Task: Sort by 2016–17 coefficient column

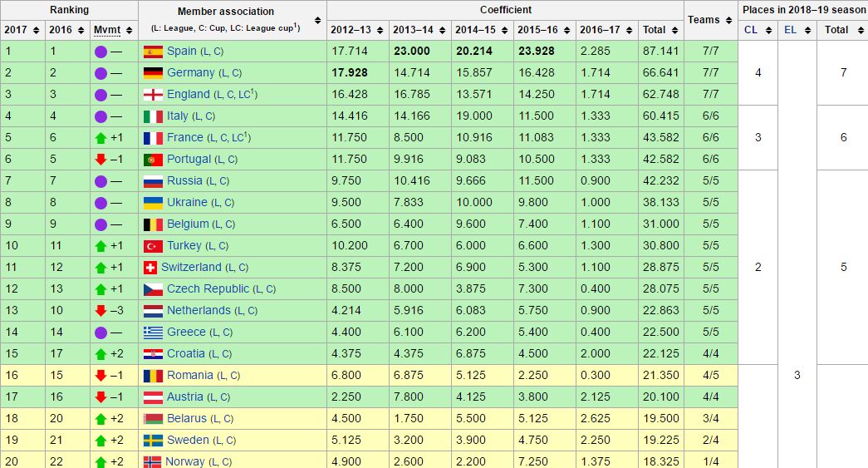Action: coord(629,31)
